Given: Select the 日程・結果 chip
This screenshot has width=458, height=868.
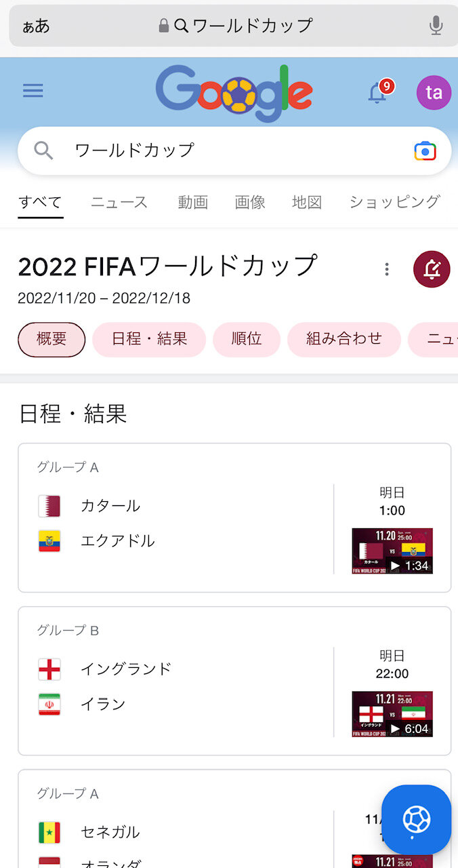Looking at the screenshot, I should click(149, 339).
